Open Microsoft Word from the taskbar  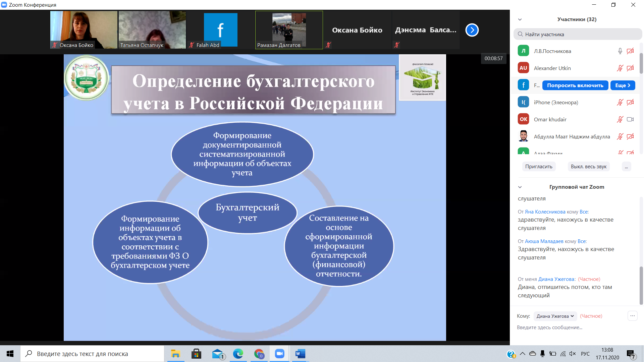point(300,354)
